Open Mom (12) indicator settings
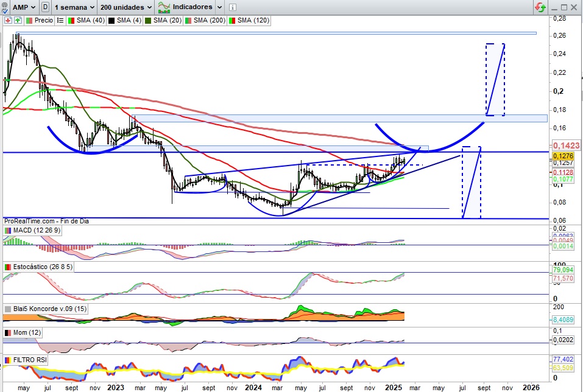This screenshot has width=583, height=392. pos(23,332)
